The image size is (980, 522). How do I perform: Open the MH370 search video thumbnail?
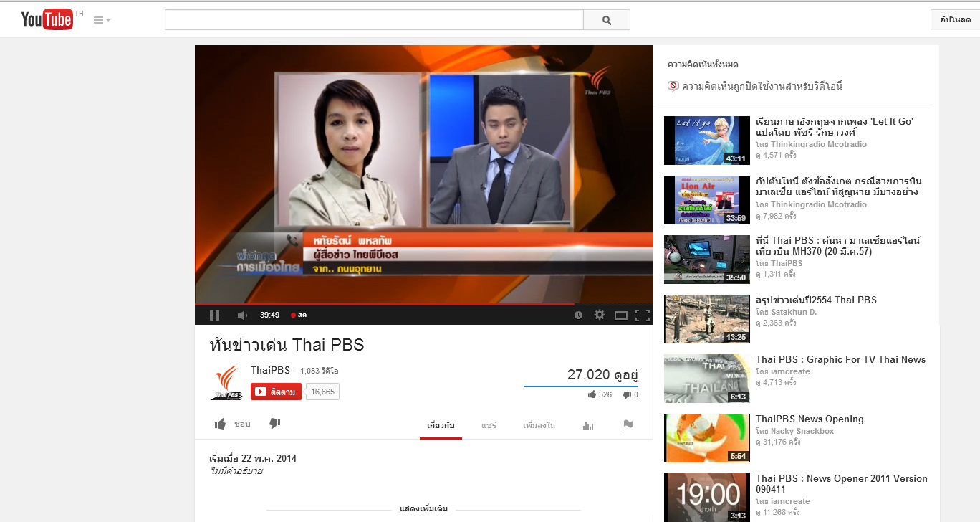[706, 260]
